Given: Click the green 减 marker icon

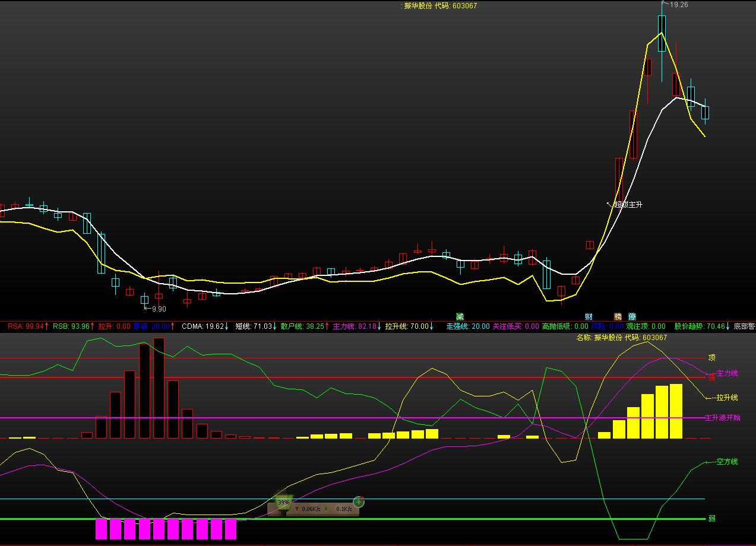Looking at the screenshot, I should (460, 316).
